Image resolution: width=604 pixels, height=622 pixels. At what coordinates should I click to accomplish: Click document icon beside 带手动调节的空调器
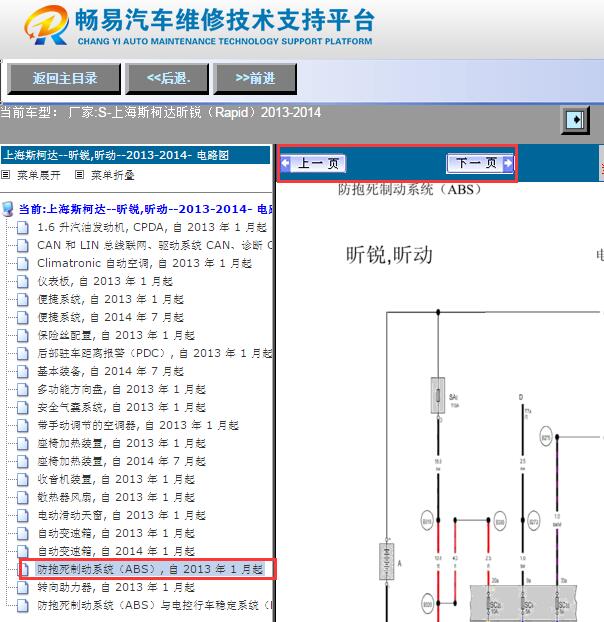point(23,426)
